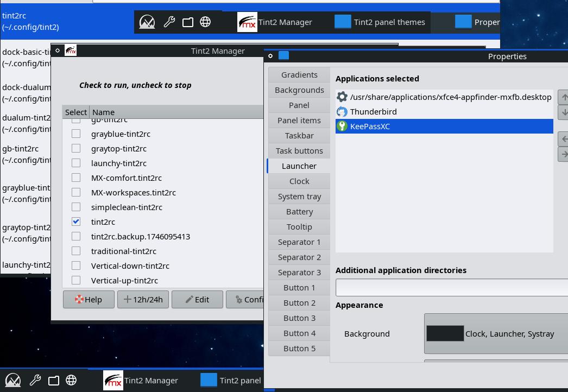Open MX logo menu in bottom panel
Screen dimensions: 568x392
click(x=13, y=380)
